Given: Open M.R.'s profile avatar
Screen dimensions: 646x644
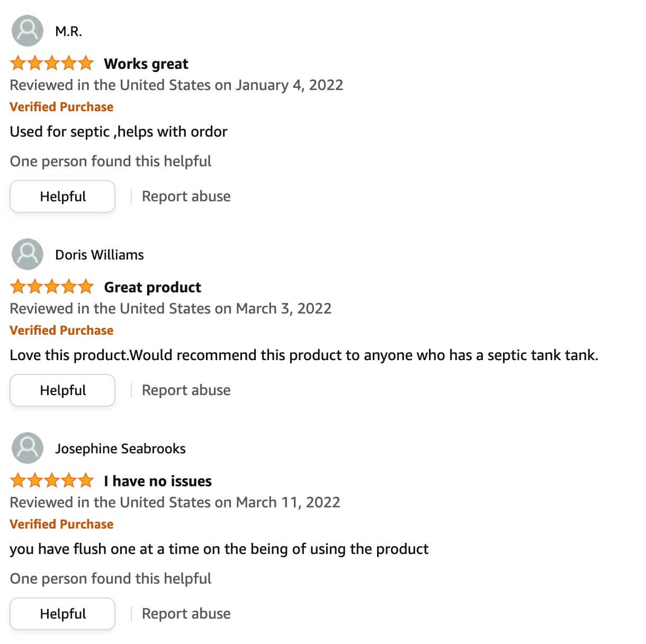Looking at the screenshot, I should [28, 31].
